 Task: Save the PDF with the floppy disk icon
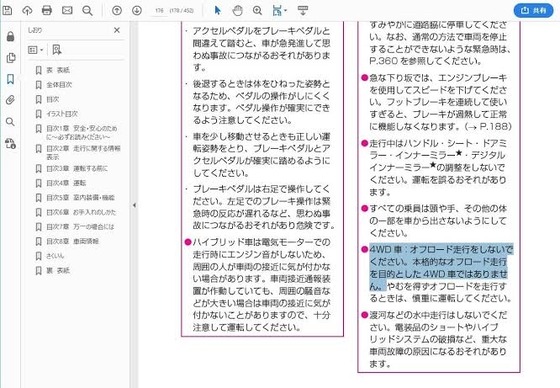(7, 10)
